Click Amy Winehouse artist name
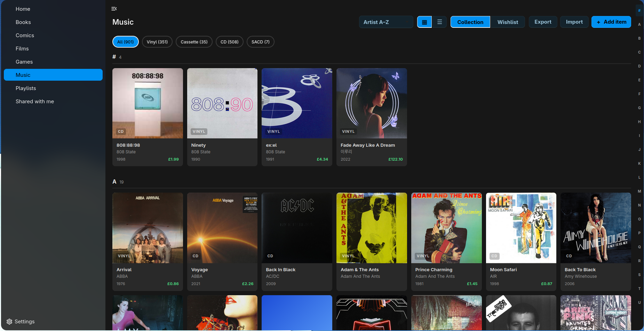This screenshot has height=331, width=644. [x=581, y=276]
